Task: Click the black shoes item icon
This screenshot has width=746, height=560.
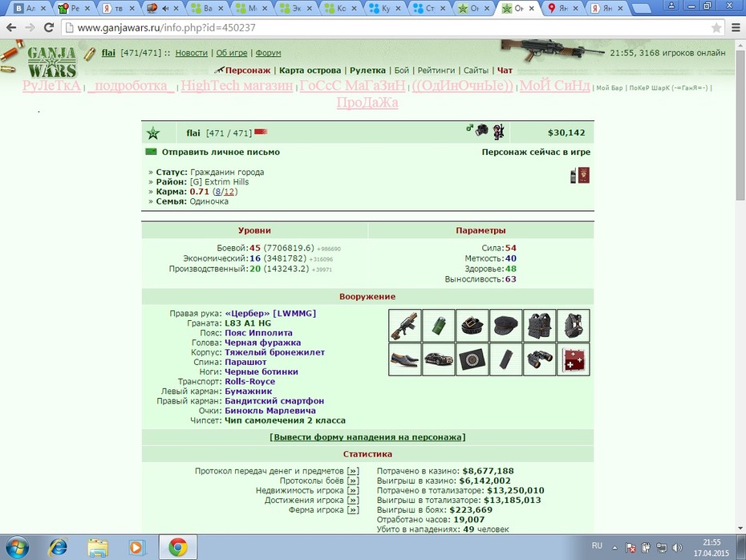Action: pyautogui.click(x=405, y=359)
